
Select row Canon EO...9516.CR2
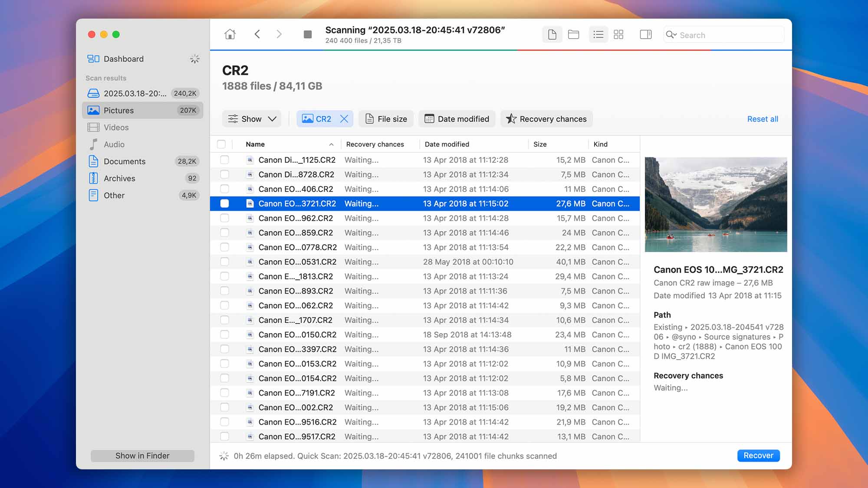pyautogui.click(x=425, y=422)
